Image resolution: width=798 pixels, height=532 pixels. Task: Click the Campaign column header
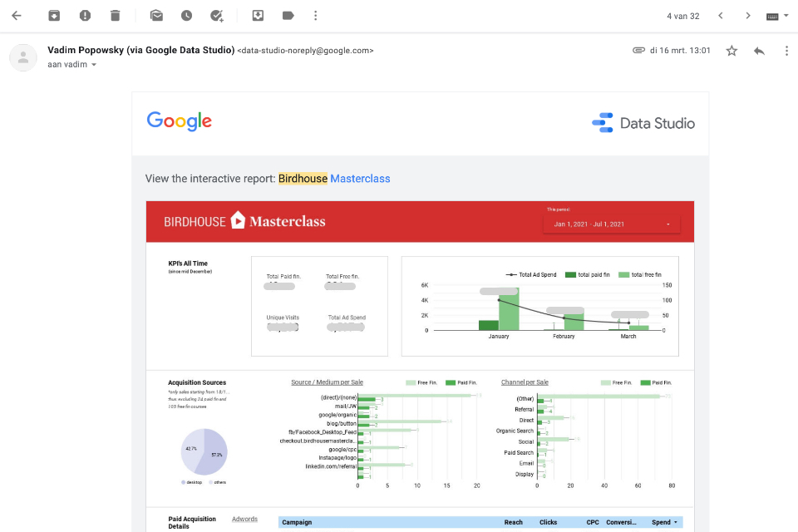(x=298, y=522)
